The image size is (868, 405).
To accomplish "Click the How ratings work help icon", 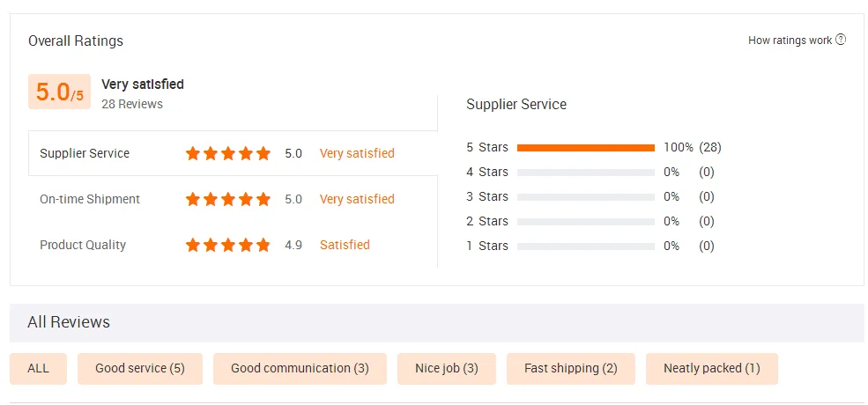I will (x=841, y=40).
